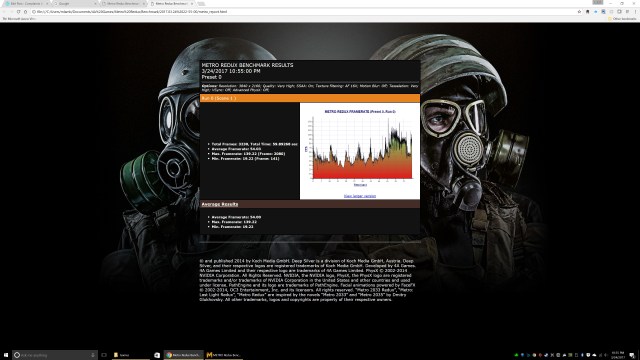Click the taskbar clock and date

[x=618, y=355]
